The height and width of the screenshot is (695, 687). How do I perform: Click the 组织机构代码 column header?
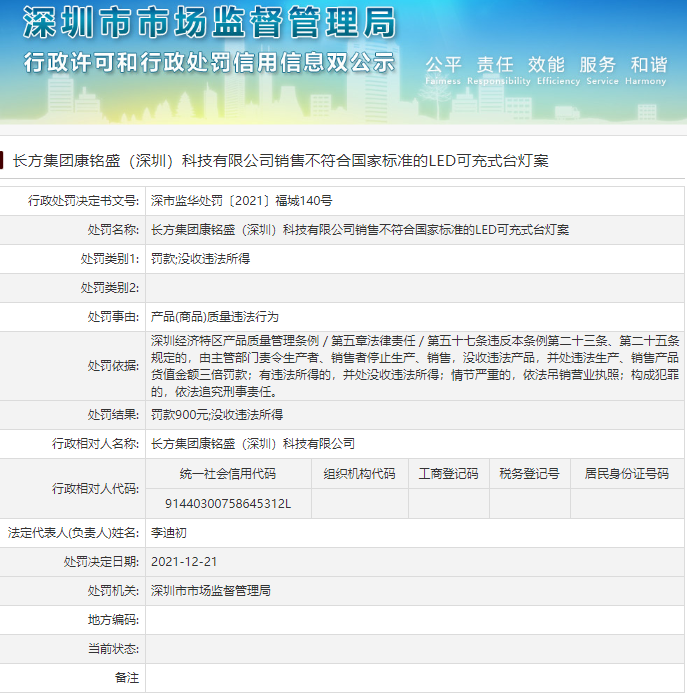coord(359,474)
